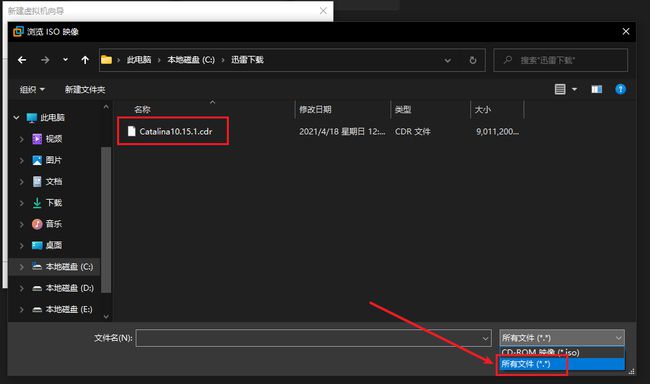The image size is (650, 384).
Task: Select 迅雷下载 in the address path
Action: tap(247, 60)
